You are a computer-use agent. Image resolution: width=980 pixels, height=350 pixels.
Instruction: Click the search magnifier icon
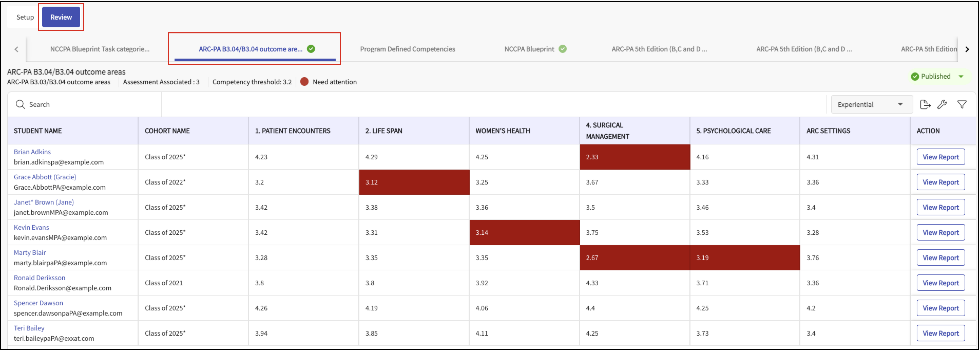[x=20, y=104]
